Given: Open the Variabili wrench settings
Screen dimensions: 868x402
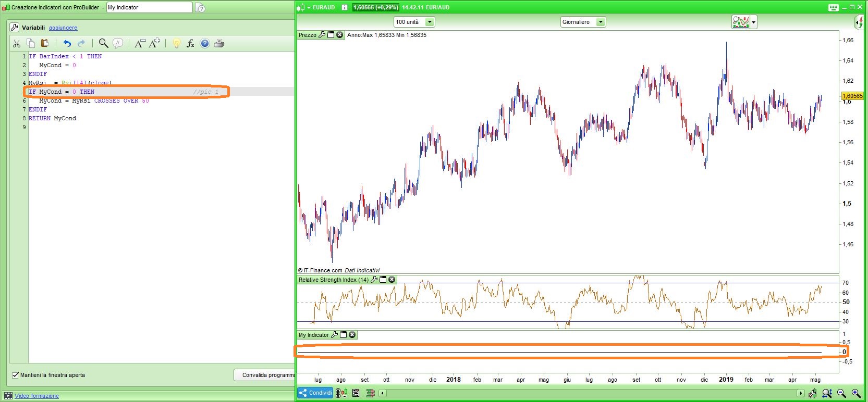Looking at the screenshot, I should 14,28.
